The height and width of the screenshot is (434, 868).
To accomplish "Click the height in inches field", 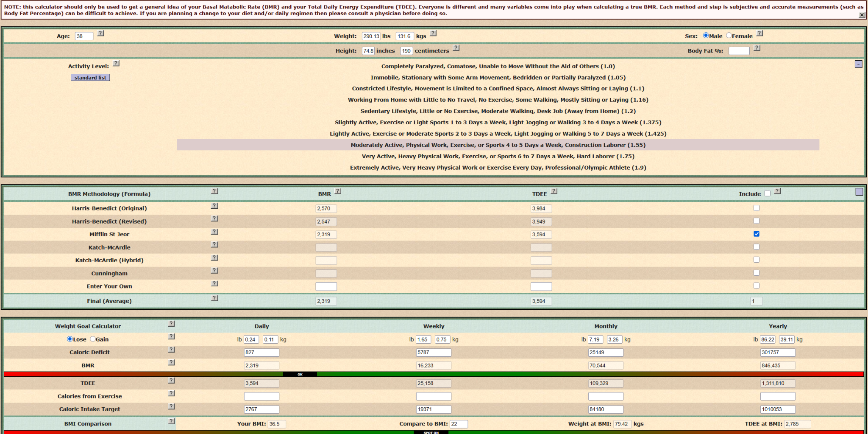I will pyautogui.click(x=368, y=51).
